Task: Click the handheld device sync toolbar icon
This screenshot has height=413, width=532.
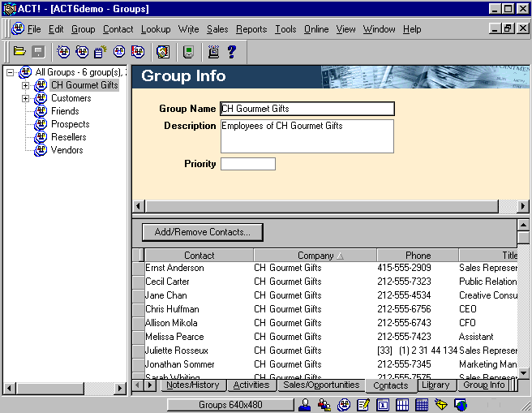Action: point(188,52)
